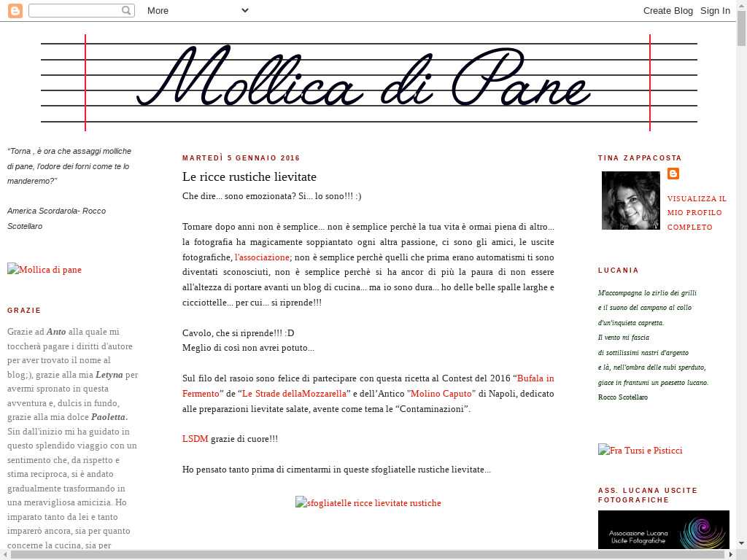Follow the l'associazione link in the post
Image resolution: width=747 pixels, height=560 pixels.
point(262,257)
